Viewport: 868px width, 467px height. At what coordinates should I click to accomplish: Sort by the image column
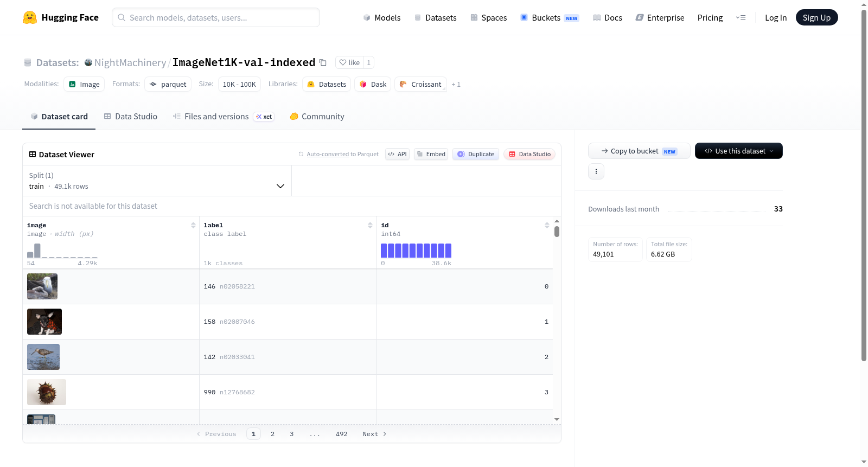click(x=193, y=225)
